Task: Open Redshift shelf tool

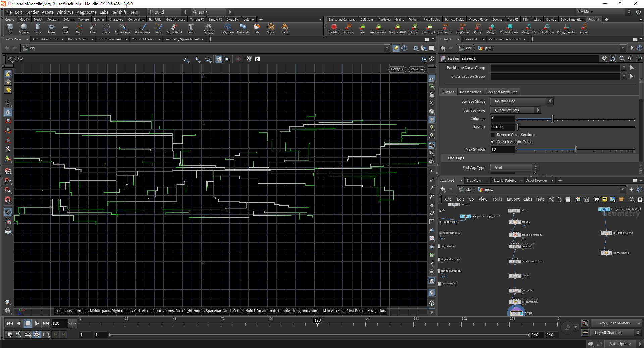Action: pyautogui.click(x=334, y=28)
